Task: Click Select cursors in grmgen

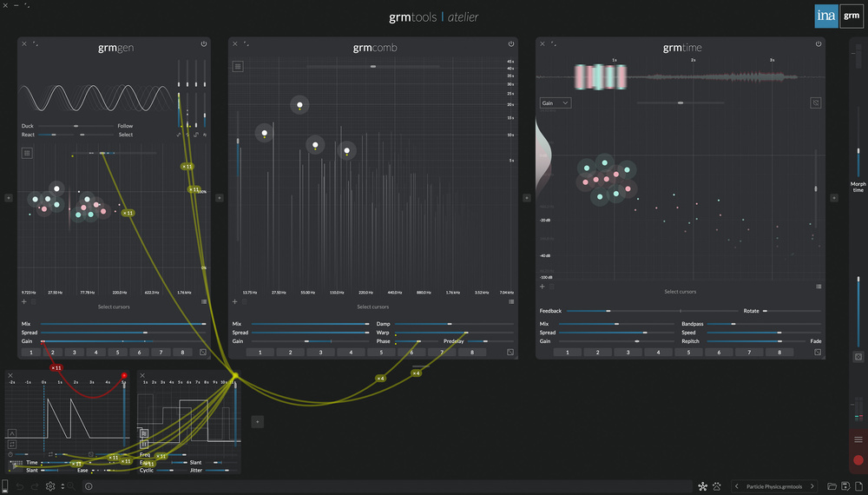Action: 114,307
